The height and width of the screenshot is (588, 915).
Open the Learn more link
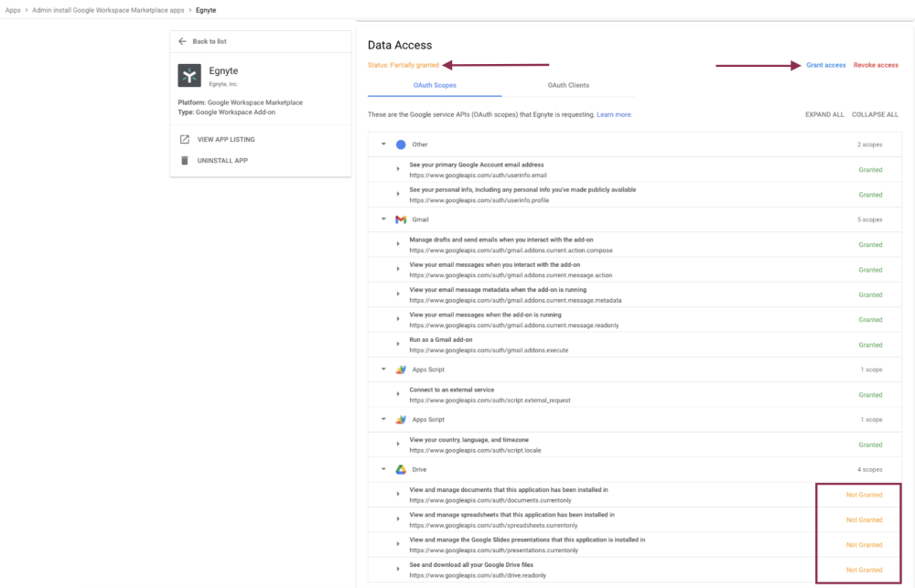tap(614, 114)
